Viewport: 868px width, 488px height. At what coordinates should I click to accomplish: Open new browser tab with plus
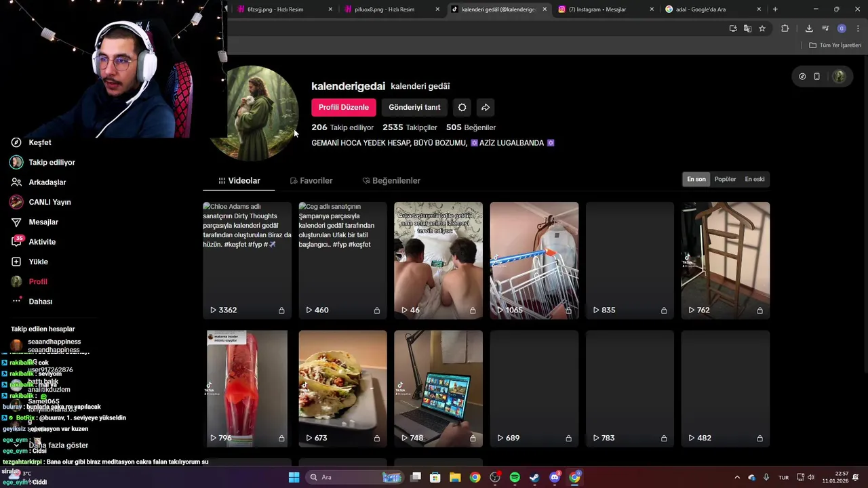[775, 9]
